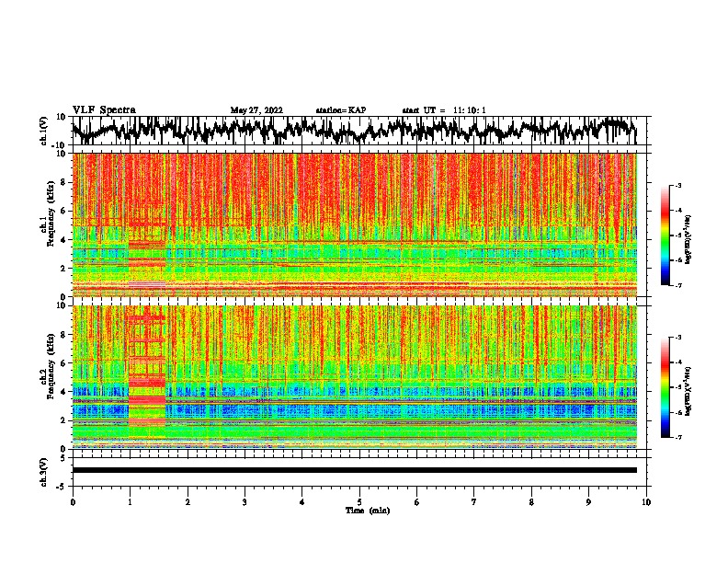Viewport: 728px width, 563px height.
Task: Click the time axis tick label "2"
Action: pyautogui.click(x=188, y=502)
